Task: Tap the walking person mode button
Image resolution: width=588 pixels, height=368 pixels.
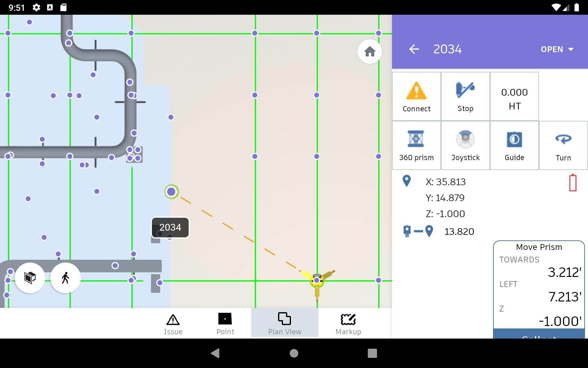Action: [x=65, y=278]
